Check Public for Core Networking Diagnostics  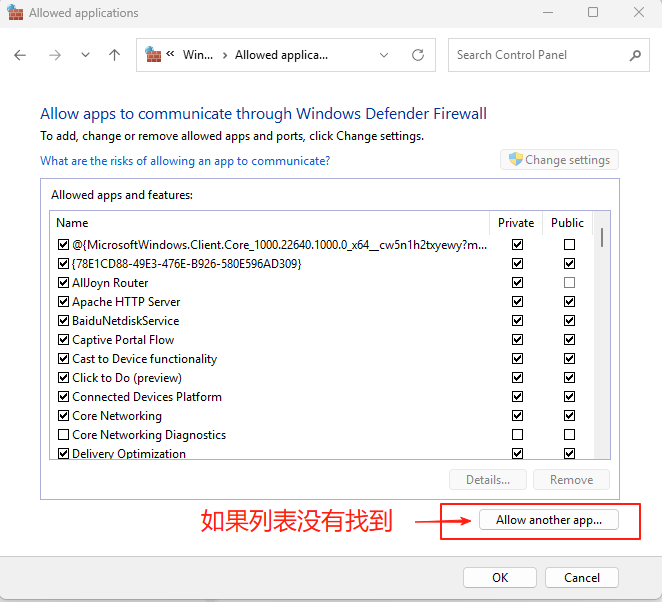pos(569,434)
